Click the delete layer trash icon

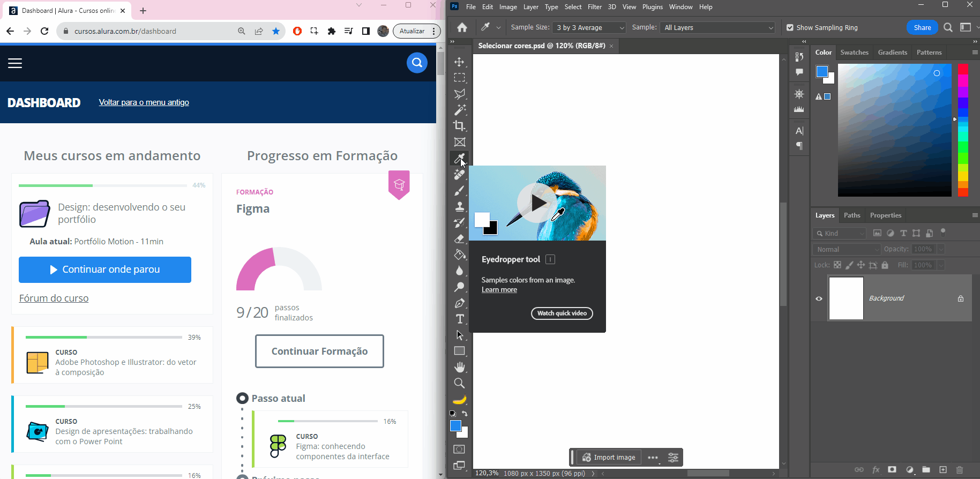[x=960, y=470]
